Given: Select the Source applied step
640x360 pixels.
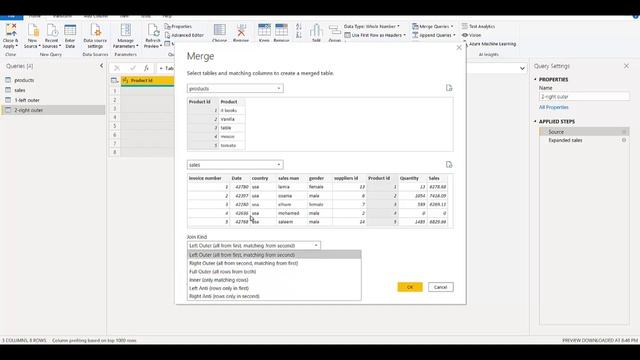Looking at the screenshot, I should pyautogui.click(x=584, y=132).
